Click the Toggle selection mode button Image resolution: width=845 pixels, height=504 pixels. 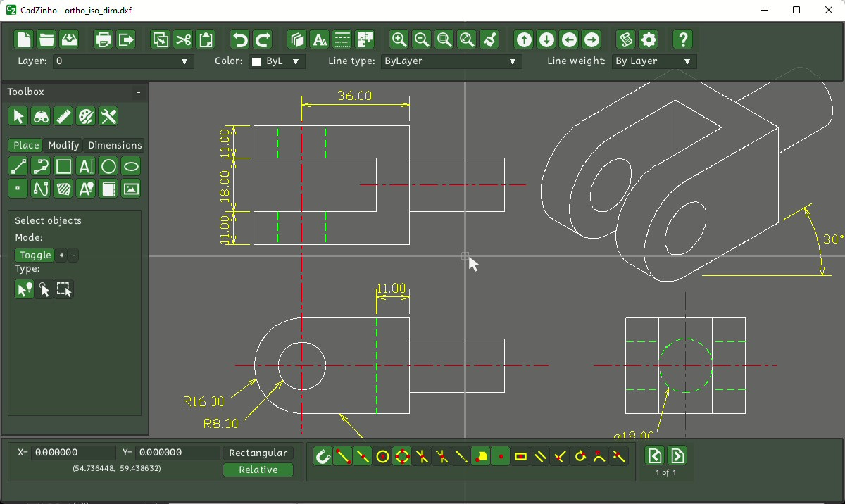click(x=35, y=255)
